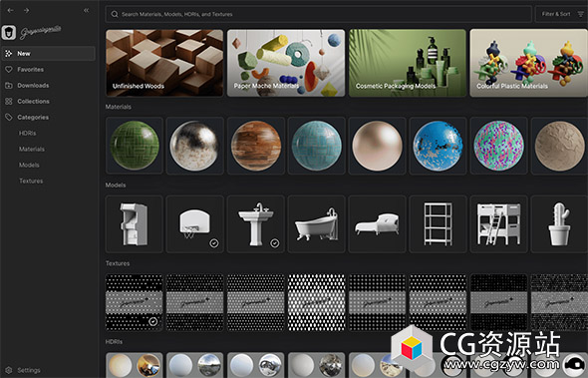The height and width of the screenshot is (378, 588).
Task: Click the Models section heading
Action: (116, 186)
